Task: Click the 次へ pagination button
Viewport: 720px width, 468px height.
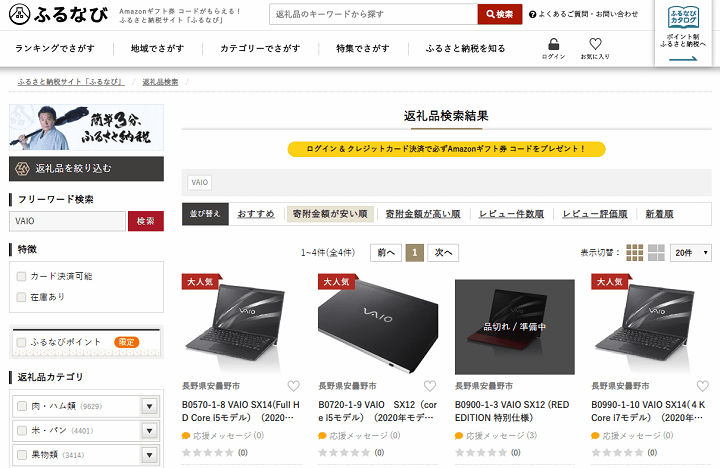Action: pos(443,253)
